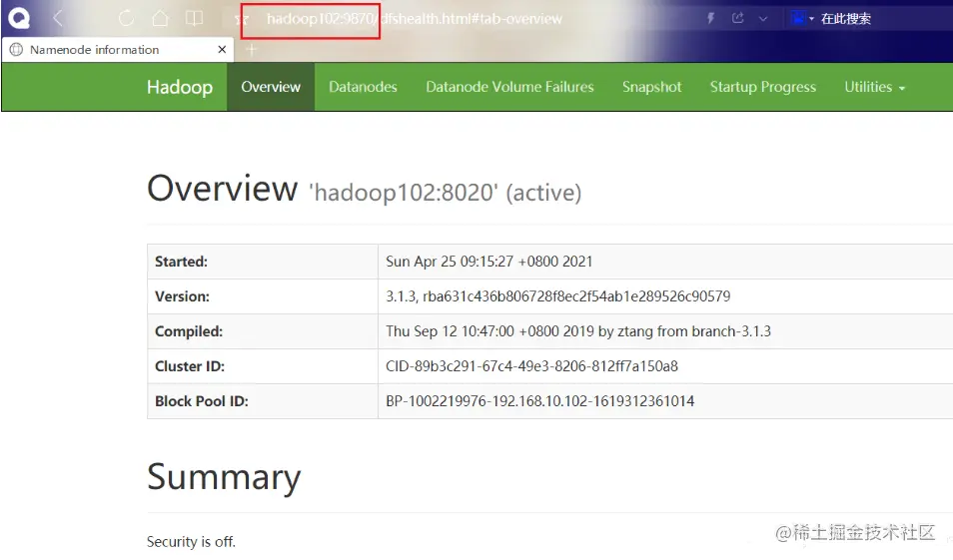
Task: Click the Compiled: label cell
Action: [263, 331]
